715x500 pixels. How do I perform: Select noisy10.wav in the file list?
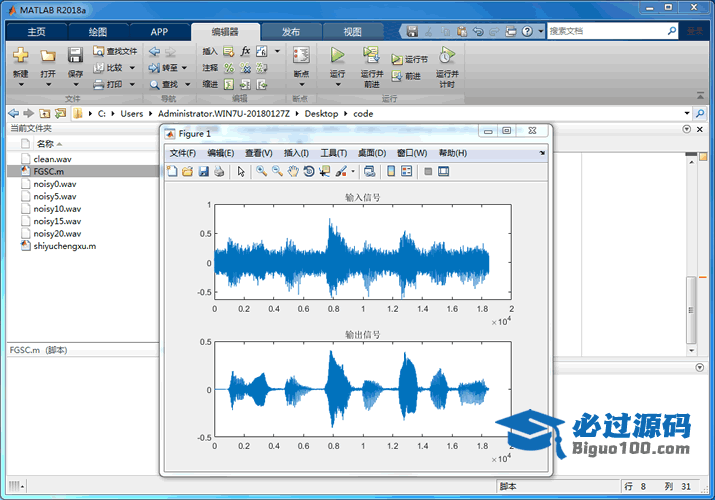coord(57,209)
